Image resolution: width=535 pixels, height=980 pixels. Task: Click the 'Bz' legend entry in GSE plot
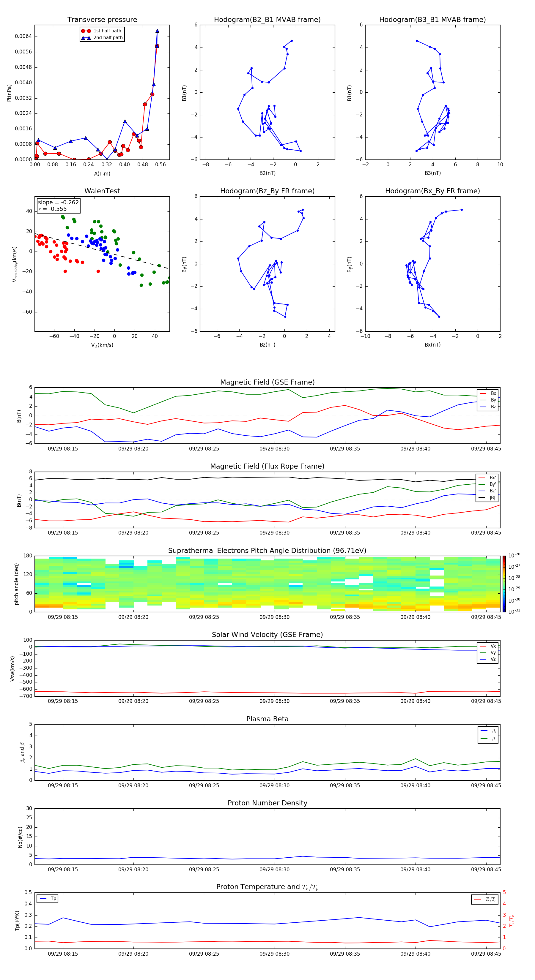tap(488, 407)
